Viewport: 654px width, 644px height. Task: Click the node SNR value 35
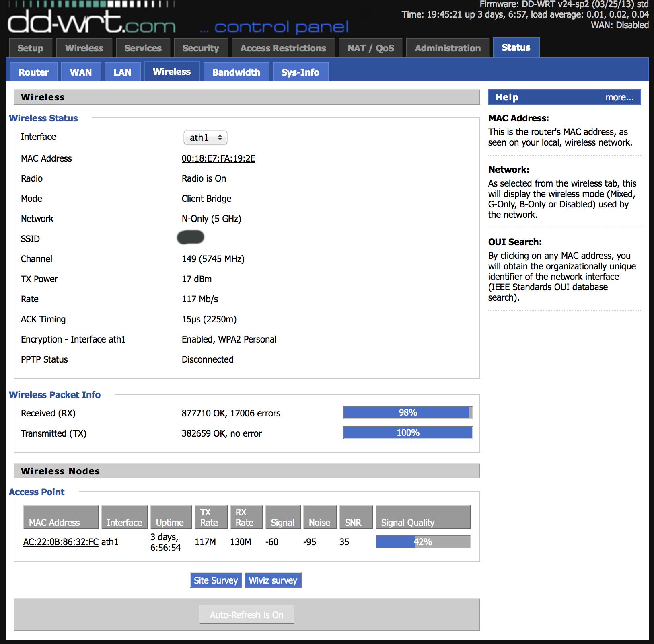(344, 542)
